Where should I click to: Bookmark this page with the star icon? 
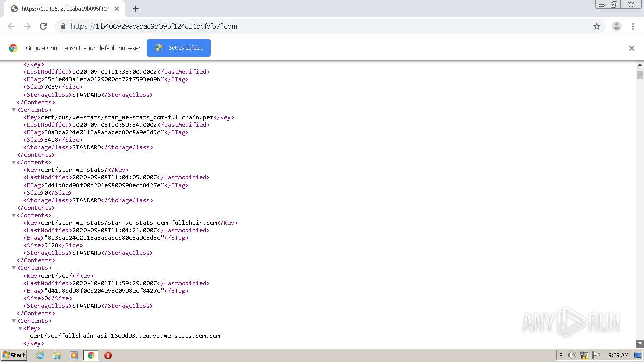[x=597, y=26]
